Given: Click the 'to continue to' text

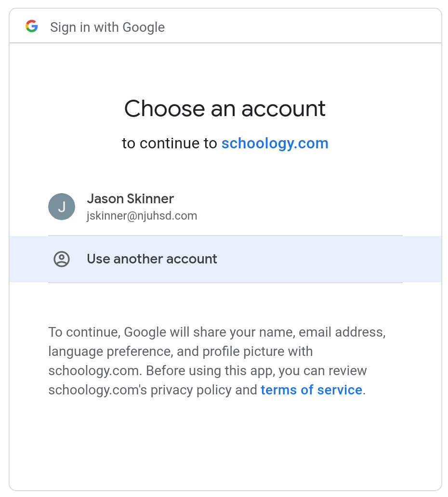Looking at the screenshot, I should [169, 143].
